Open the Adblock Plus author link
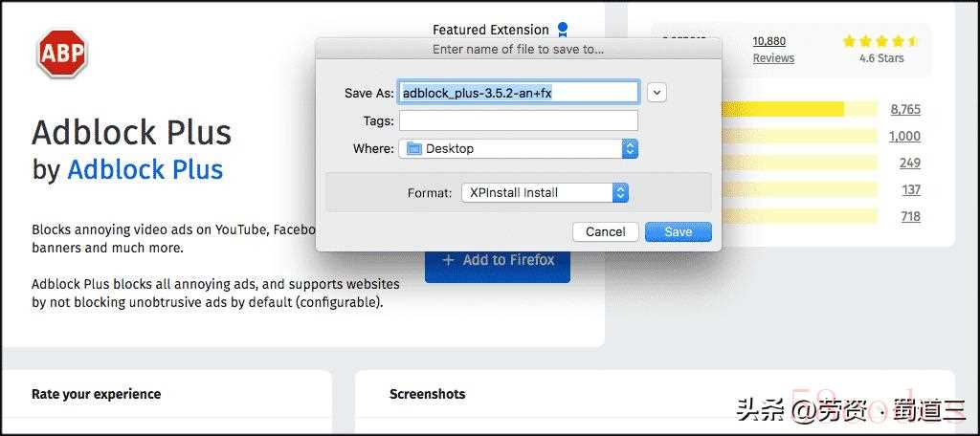The height and width of the screenshot is (436, 980). [145, 169]
